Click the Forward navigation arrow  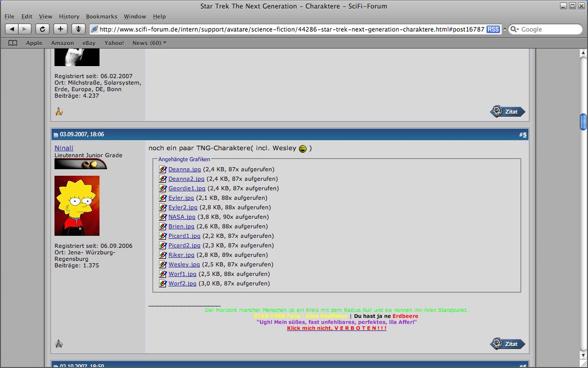click(x=25, y=30)
